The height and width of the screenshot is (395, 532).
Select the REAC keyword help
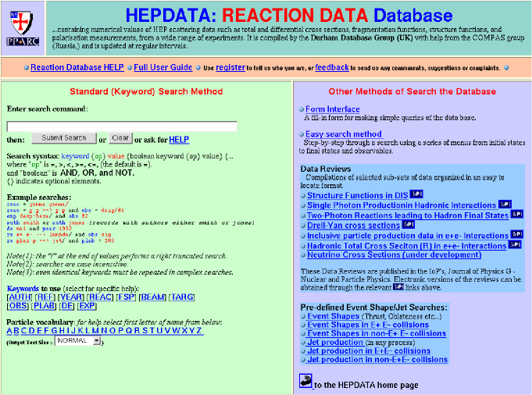tap(100, 297)
